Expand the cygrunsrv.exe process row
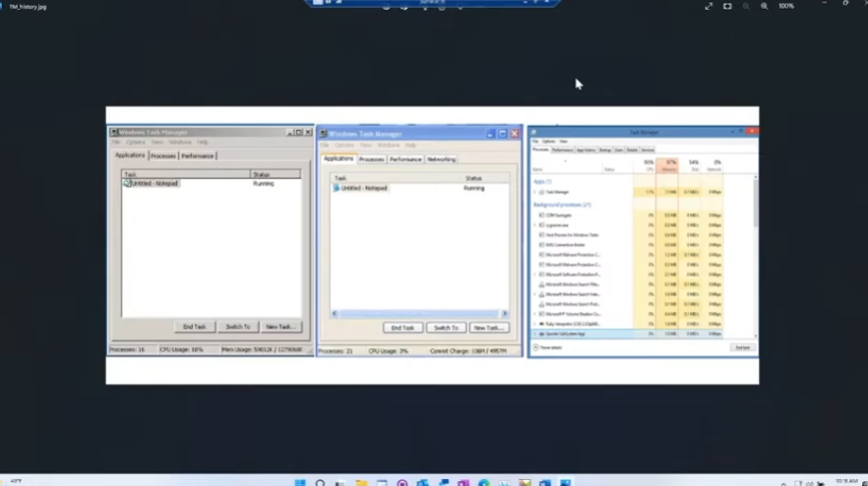This screenshot has width=868, height=486. [534, 225]
